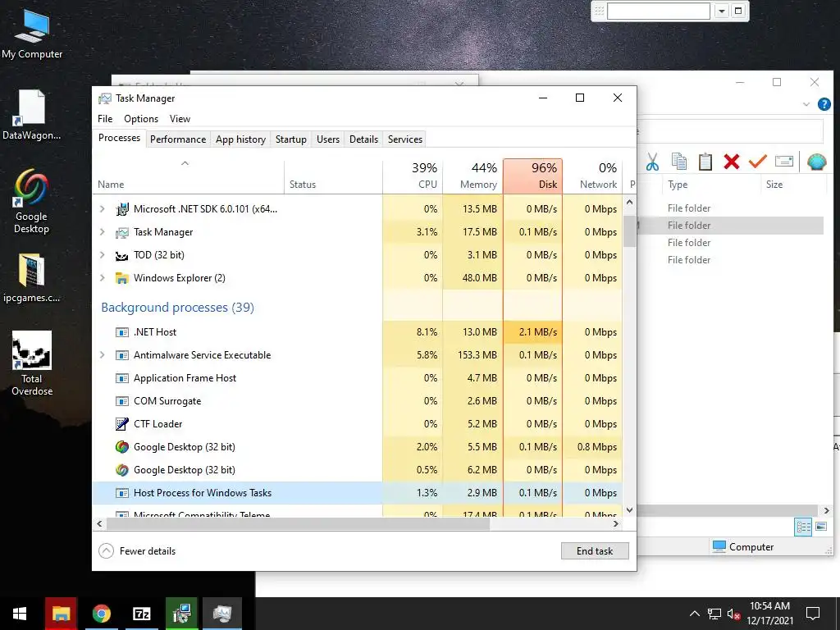Image resolution: width=840 pixels, height=630 pixels.
Task: Open the Options menu in Task Manager
Action: tap(141, 119)
